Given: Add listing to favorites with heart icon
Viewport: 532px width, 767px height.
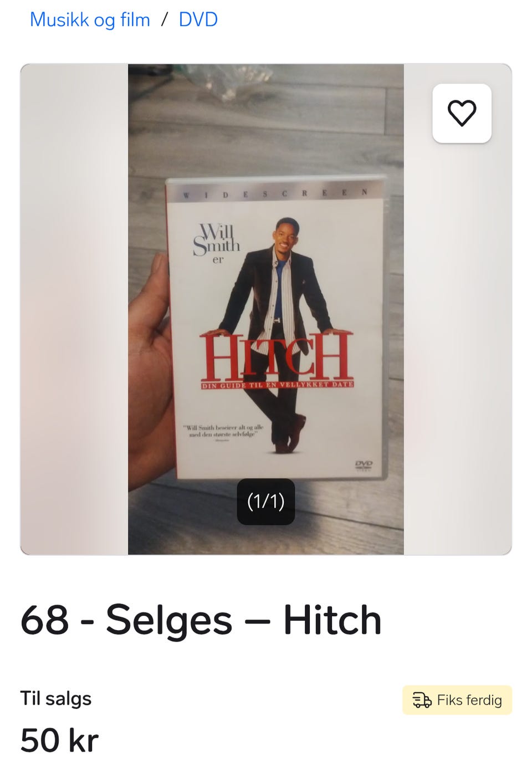Looking at the screenshot, I should pos(462,113).
